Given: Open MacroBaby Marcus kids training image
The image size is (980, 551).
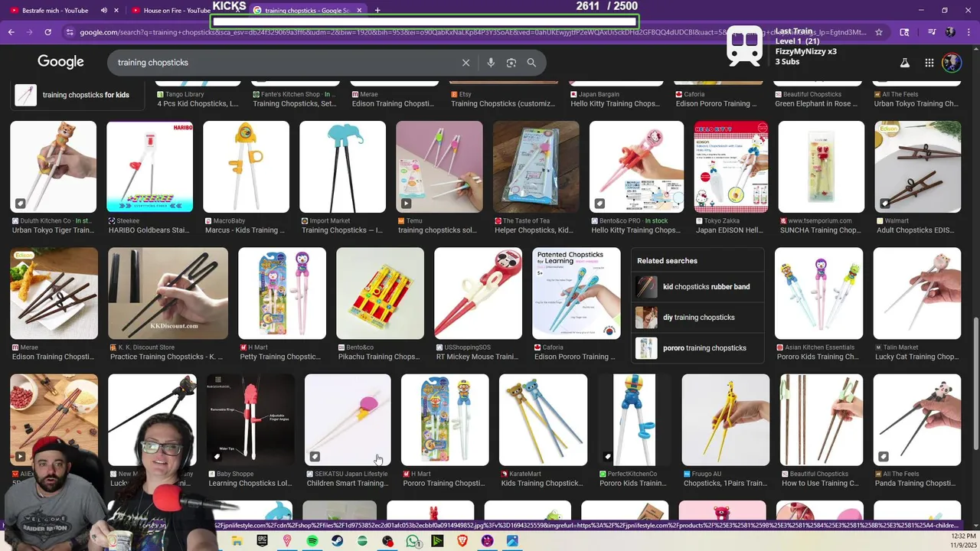Looking at the screenshot, I should [x=247, y=167].
